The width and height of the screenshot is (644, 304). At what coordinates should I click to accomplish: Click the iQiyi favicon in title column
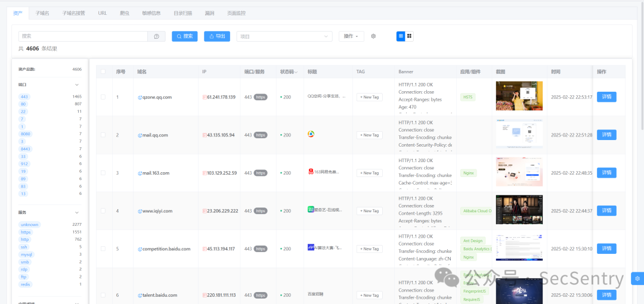point(311,209)
